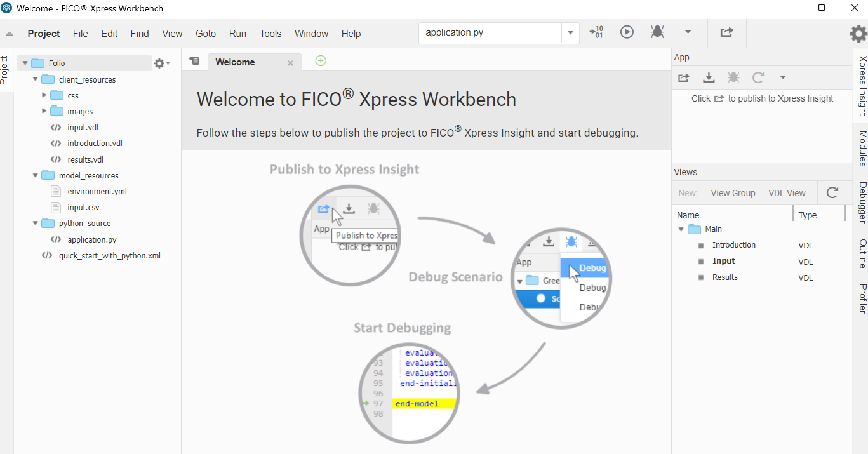The height and width of the screenshot is (454, 868).
Task: Click the Run play button in toolbar
Action: click(x=627, y=32)
